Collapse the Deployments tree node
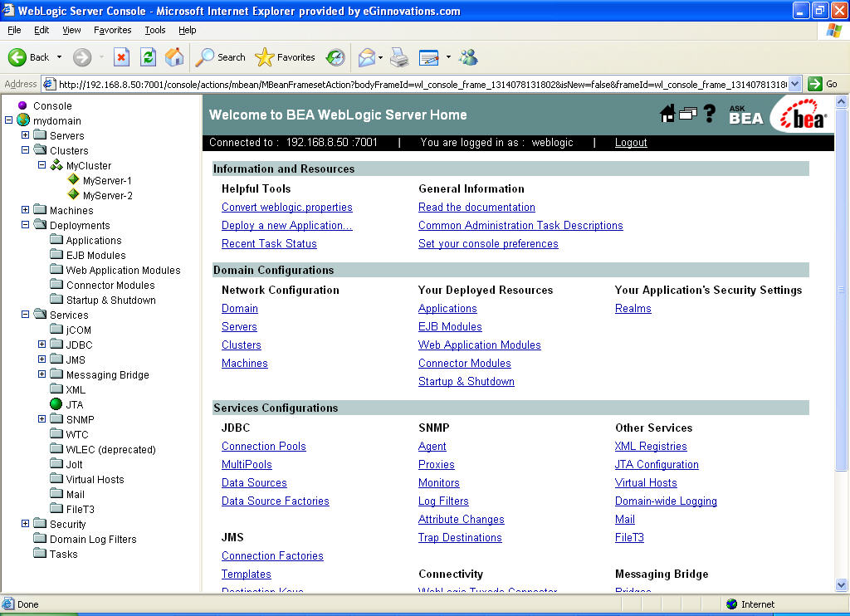Viewport: 850px width, 616px height. [x=25, y=224]
